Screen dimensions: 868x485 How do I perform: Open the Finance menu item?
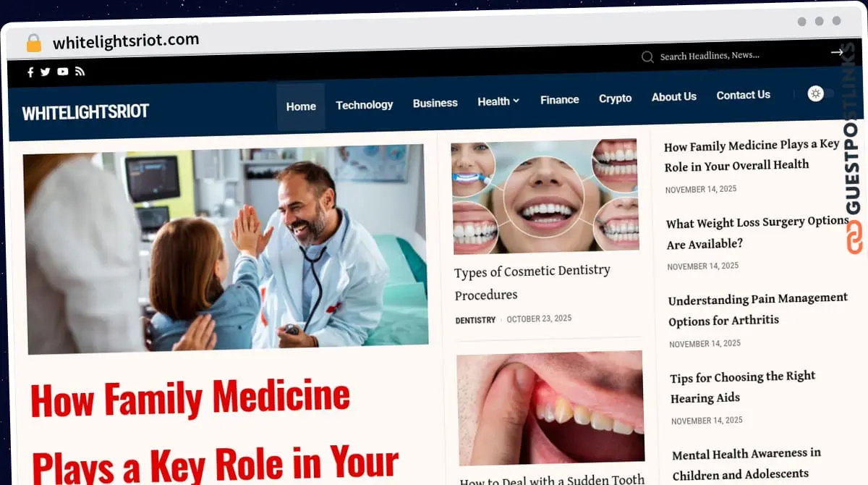coord(560,100)
